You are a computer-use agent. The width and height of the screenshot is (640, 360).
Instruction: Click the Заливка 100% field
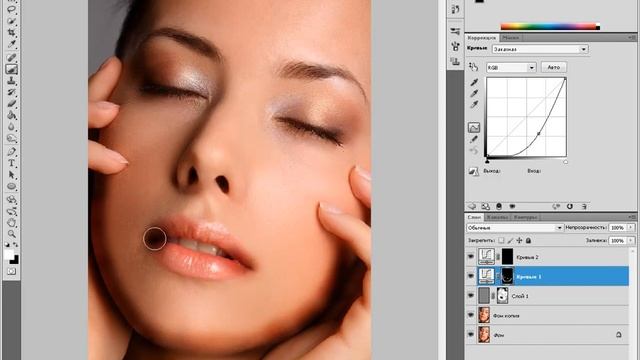point(617,241)
